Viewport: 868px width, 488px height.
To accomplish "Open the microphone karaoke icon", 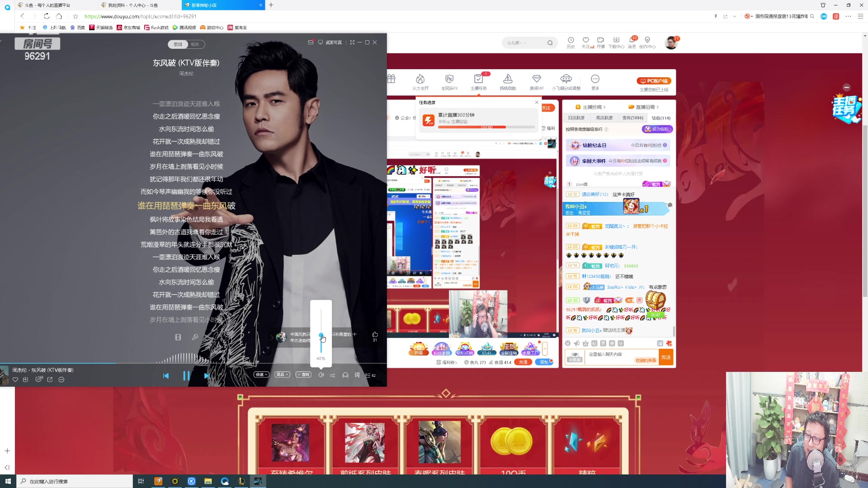I will (x=195, y=337).
